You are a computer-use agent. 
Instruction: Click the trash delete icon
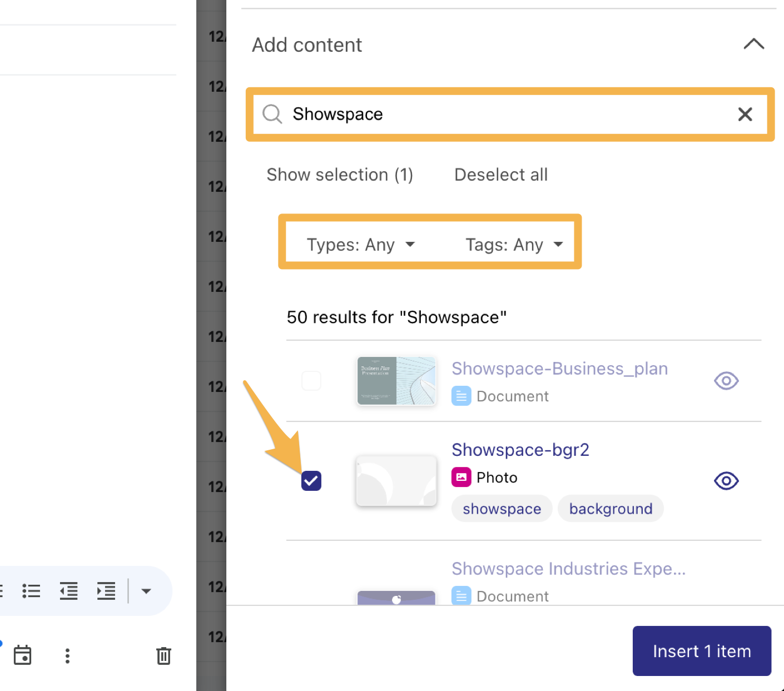(163, 656)
